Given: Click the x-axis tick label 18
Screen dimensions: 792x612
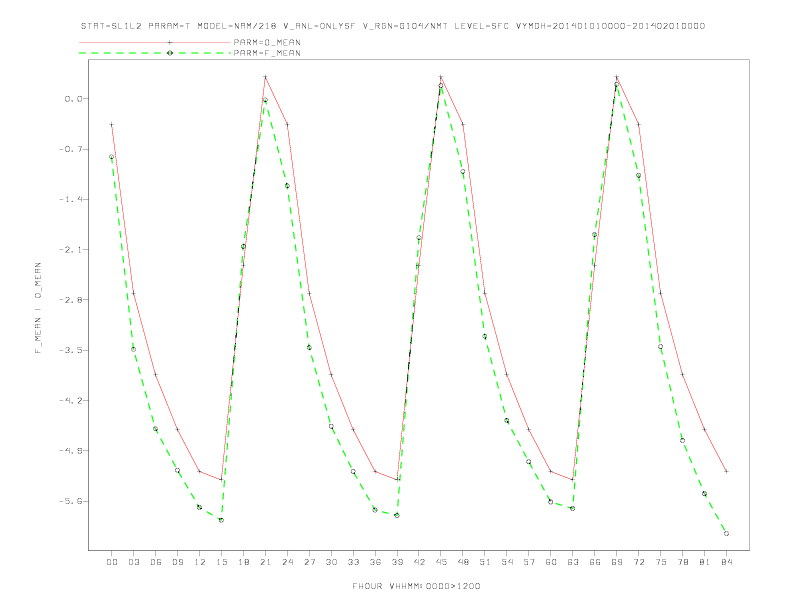Looking at the screenshot, I should pyautogui.click(x=243, y=562).
